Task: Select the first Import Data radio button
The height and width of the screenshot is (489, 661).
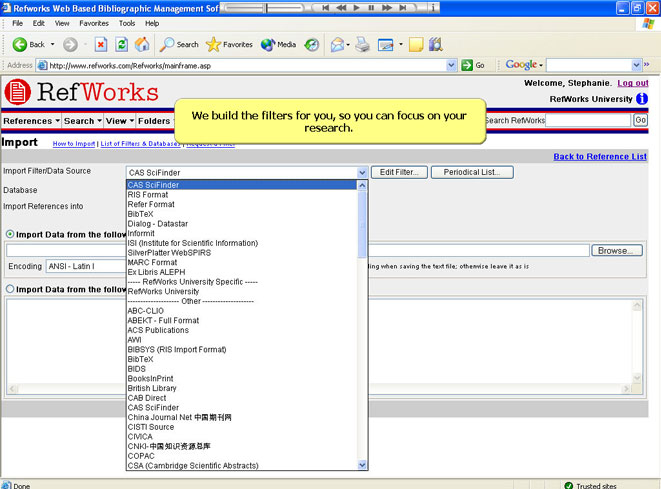Action: click(10, 234)
